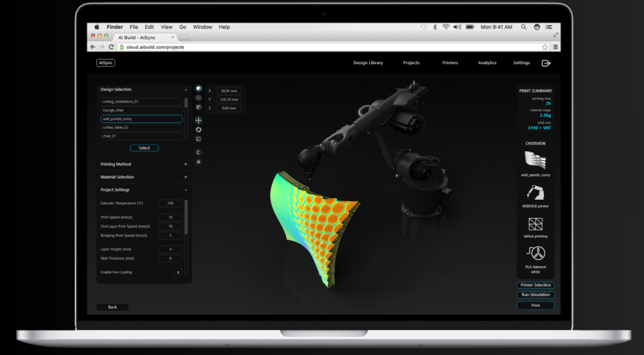The height and width of the screenshot is (355, 644).
Task: Toggle the Enable Fan Cooling checkbox
Action: tap(178, 273)
